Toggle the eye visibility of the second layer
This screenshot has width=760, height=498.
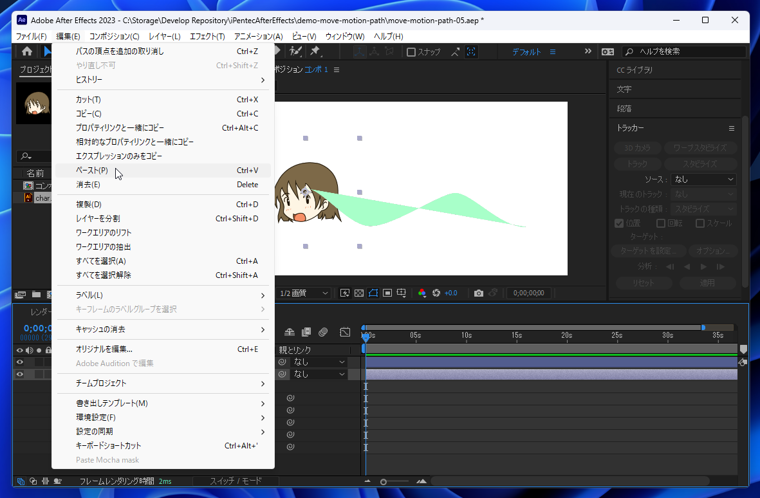pyautogui.click(x=20, y=374)
